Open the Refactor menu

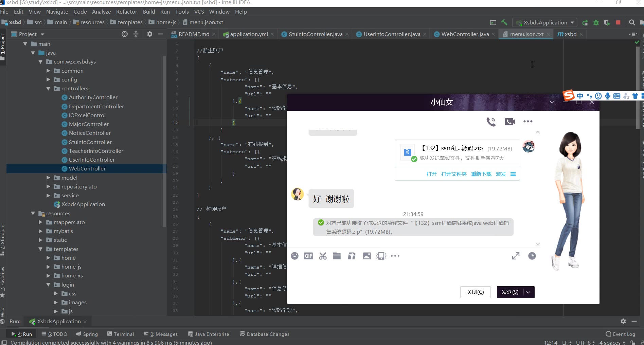tap(126, 12)
